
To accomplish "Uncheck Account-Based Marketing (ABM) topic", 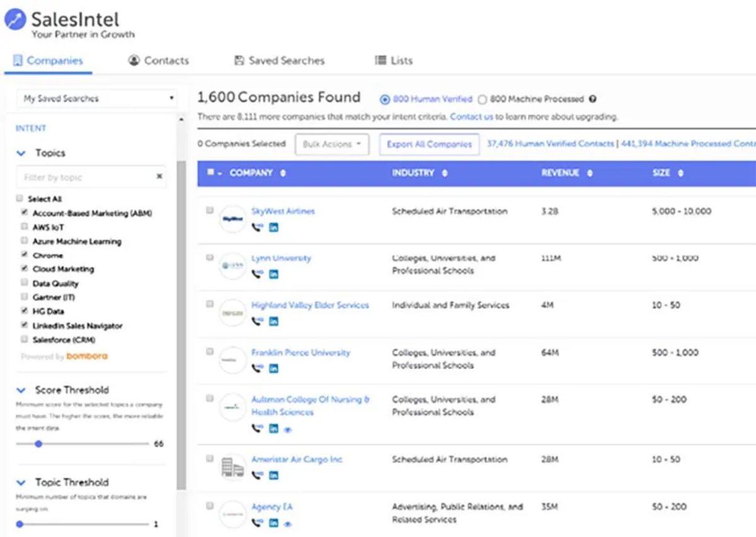I will tap(24, 213).
